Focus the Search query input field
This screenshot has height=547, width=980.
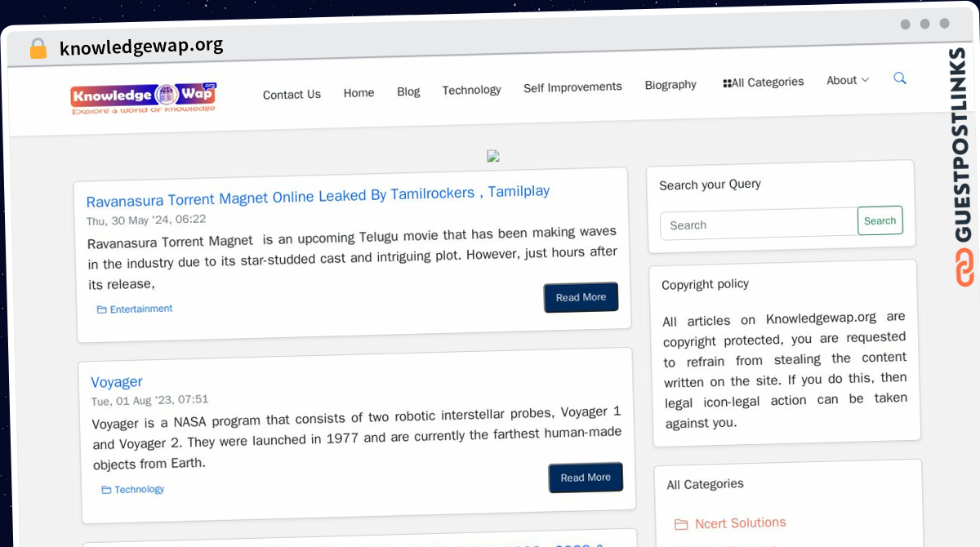[x=759, y=224]
